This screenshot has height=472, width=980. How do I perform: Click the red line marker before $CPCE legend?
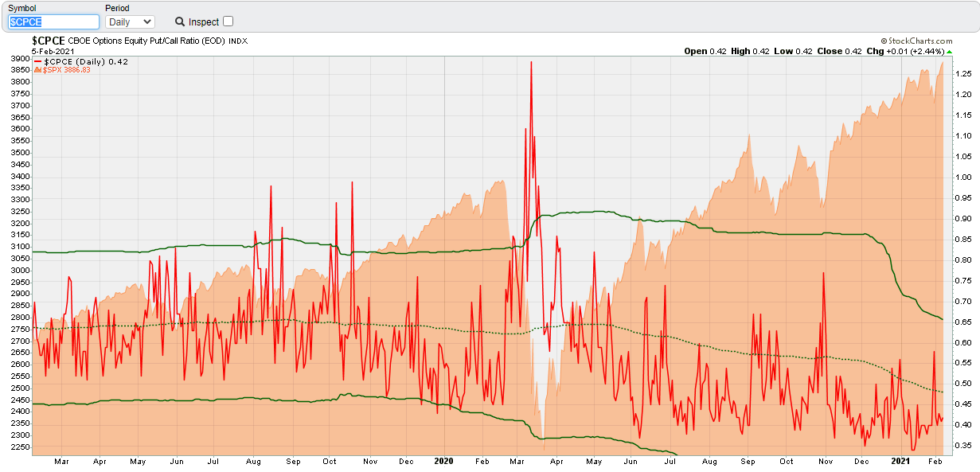pos(37,61)
